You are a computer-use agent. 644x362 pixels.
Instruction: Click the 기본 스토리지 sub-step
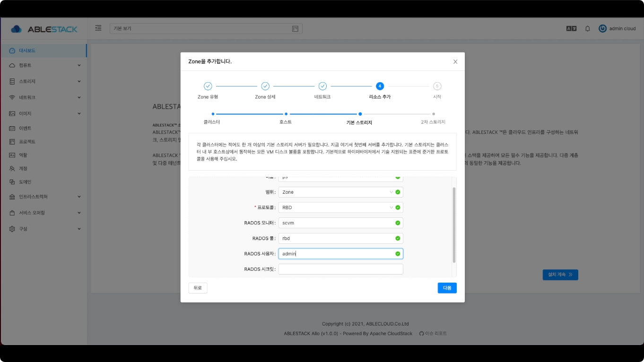pos(359,119)
